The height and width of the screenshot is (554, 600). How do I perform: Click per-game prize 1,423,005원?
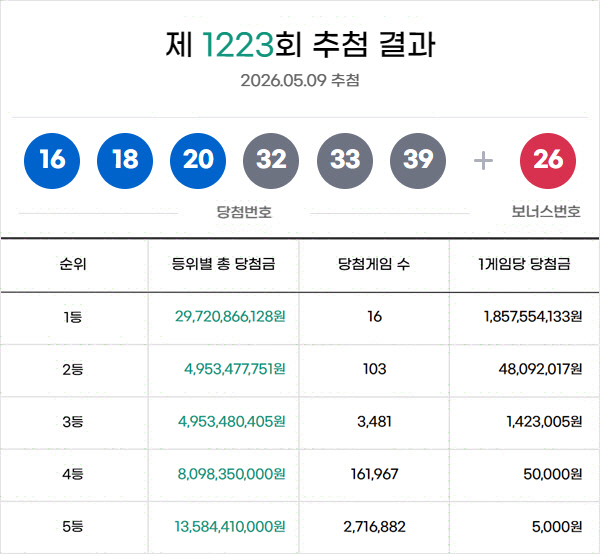545,421
